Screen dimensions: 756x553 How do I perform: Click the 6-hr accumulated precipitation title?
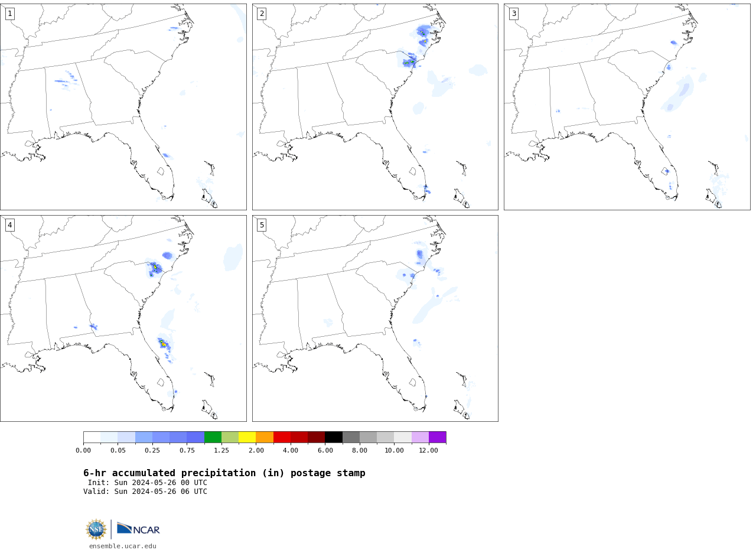(224, 473)
